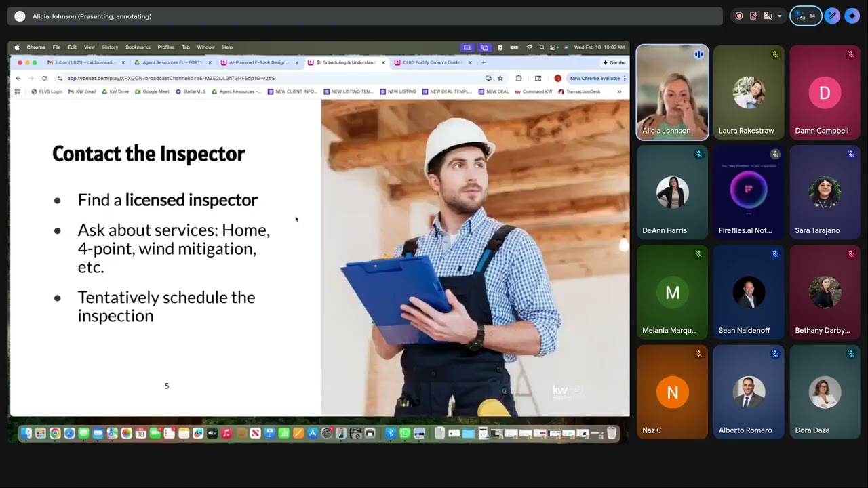
Task: Open Finder from the Dock
Action: (26, 433)
